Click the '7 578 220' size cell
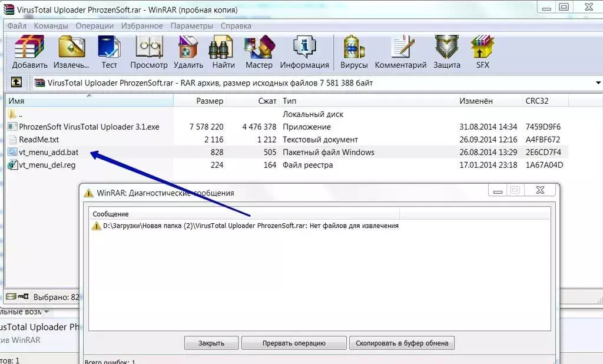This screenshot has height=364, width=603. [206, 127]
